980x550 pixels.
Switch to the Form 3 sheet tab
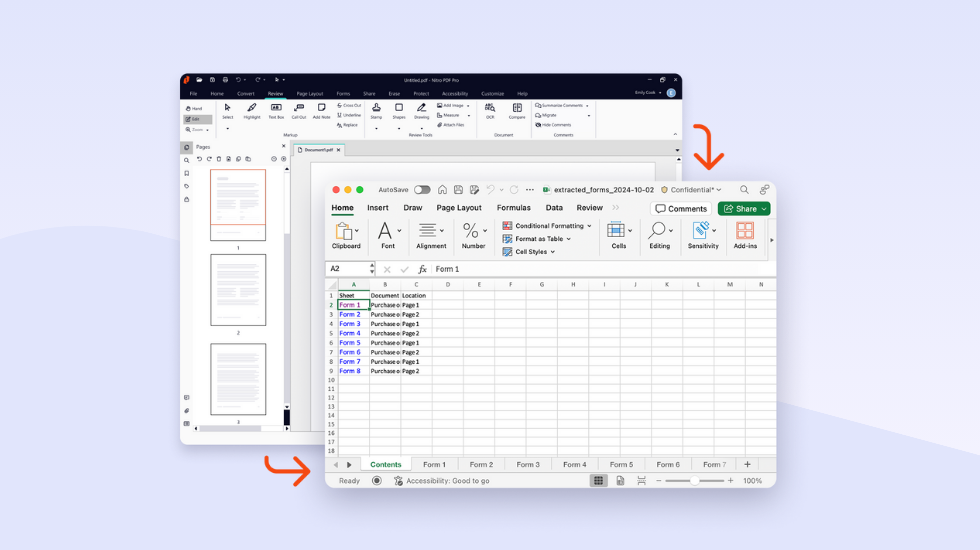click(x=528, y=465)
